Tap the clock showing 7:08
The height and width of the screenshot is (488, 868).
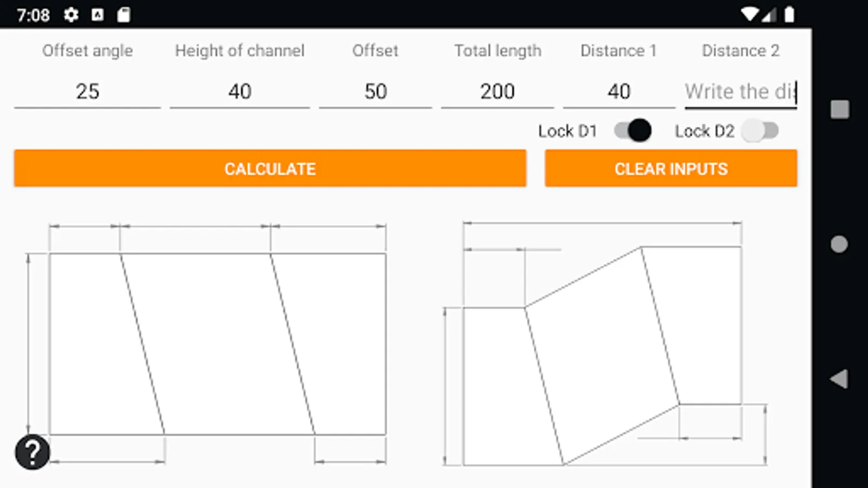pyautogui.click(x=34, y=15)
